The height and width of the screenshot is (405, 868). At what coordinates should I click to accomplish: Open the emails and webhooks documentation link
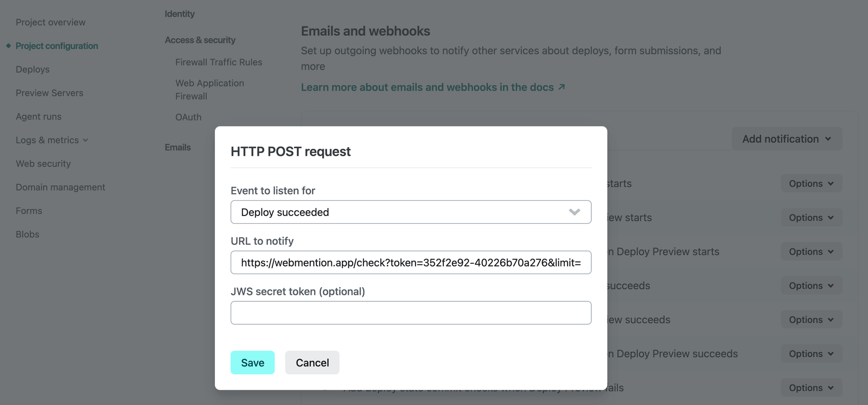coord(426,87)
